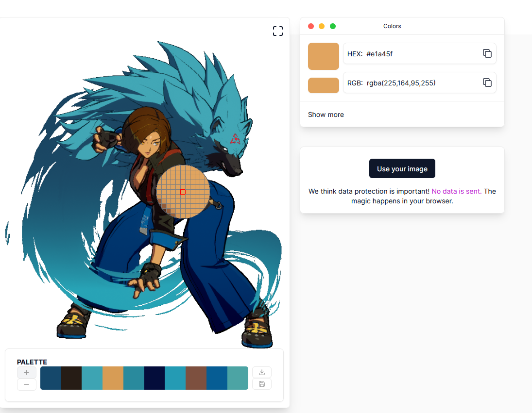
Task: Click the wolf's red forehead emblem in image
Action: tap(235, 139)
